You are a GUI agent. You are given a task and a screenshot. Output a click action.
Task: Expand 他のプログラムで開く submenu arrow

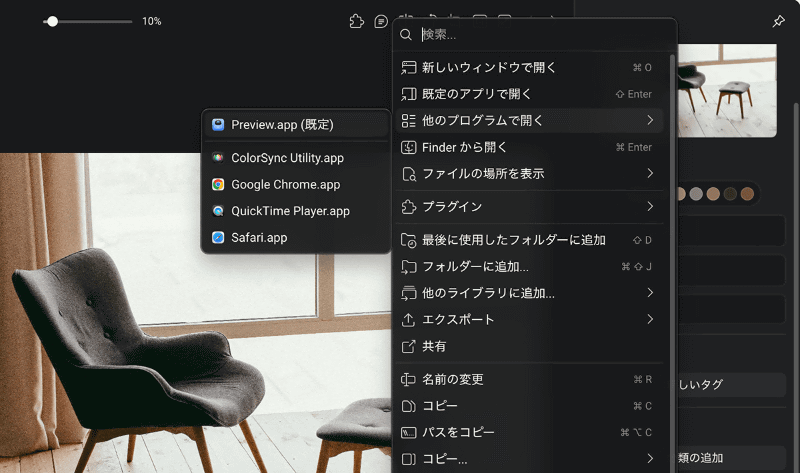[x=650, y=120]
